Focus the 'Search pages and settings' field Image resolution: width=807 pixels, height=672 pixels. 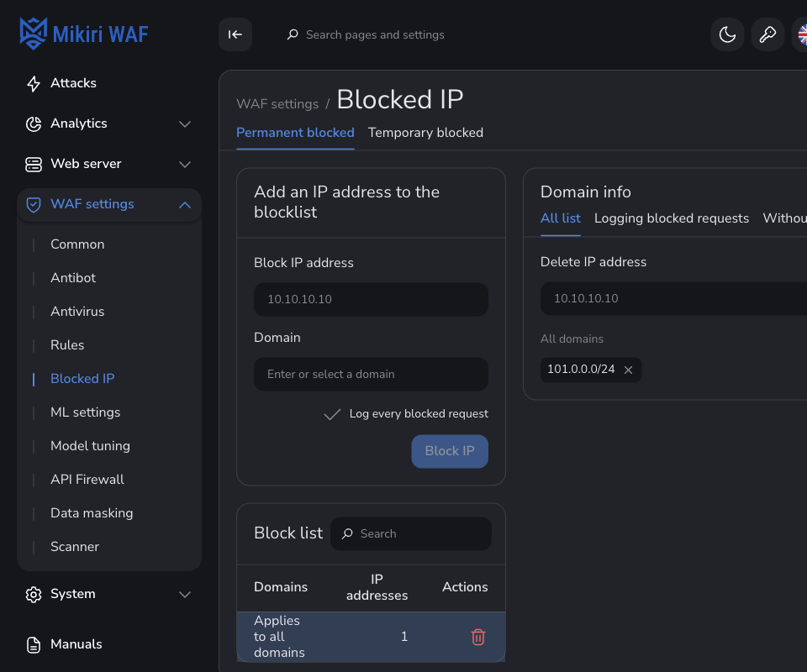(375, 34)
